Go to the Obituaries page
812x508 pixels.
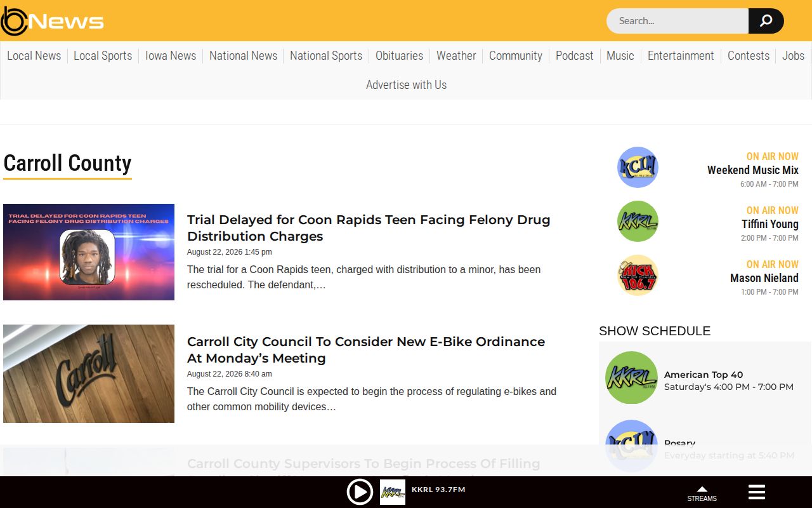tap(400, 56)
